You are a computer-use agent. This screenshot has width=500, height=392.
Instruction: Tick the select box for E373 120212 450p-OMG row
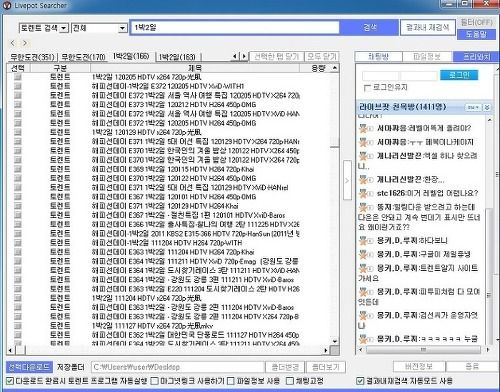18,105
